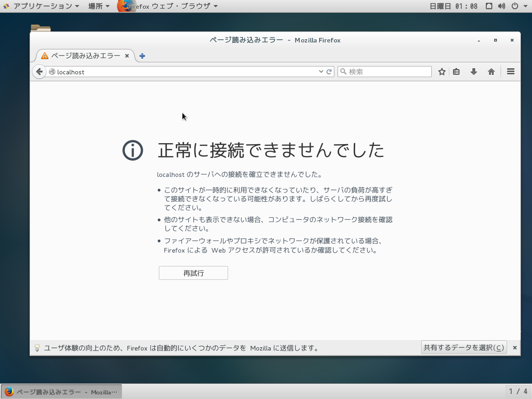Go to the home page icon
The image size is (532, 399).
click(491, 72)
